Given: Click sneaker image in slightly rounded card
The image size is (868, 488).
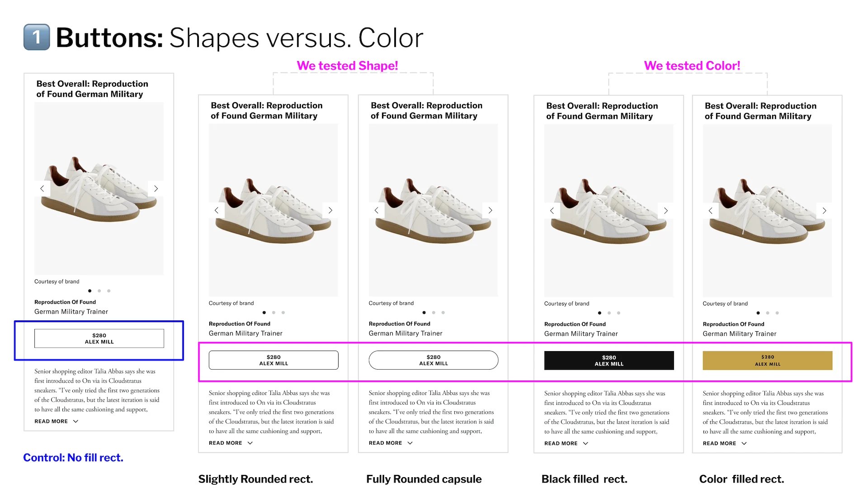Looking at the screenshot, I should [274, 211].
